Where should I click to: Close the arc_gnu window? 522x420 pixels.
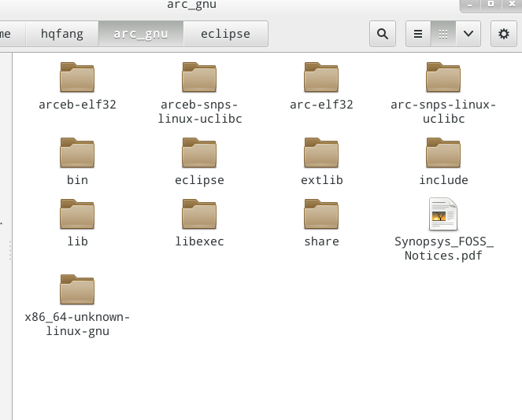point(512,4)
